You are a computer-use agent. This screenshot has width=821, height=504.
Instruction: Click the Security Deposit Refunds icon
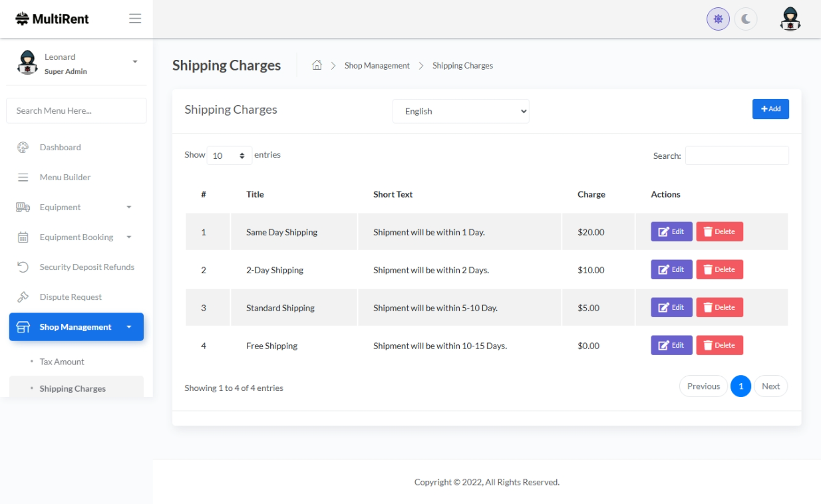tap(23, 267)
